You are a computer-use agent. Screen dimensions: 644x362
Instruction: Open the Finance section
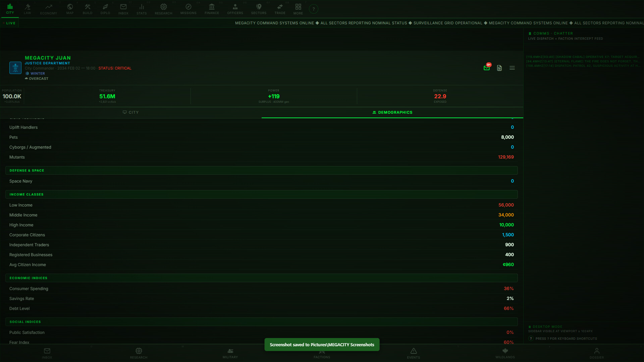(212, 9)
